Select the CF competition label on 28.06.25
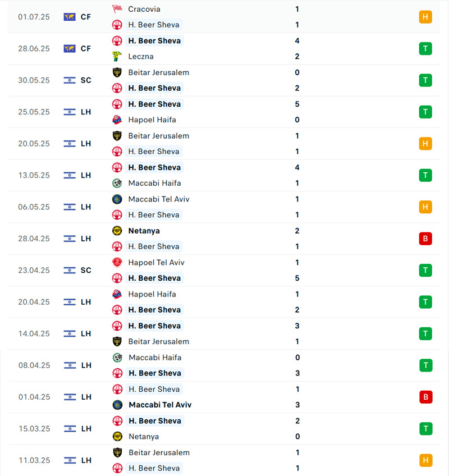Viewport: 449px width, 476px height. click(86, 49)
